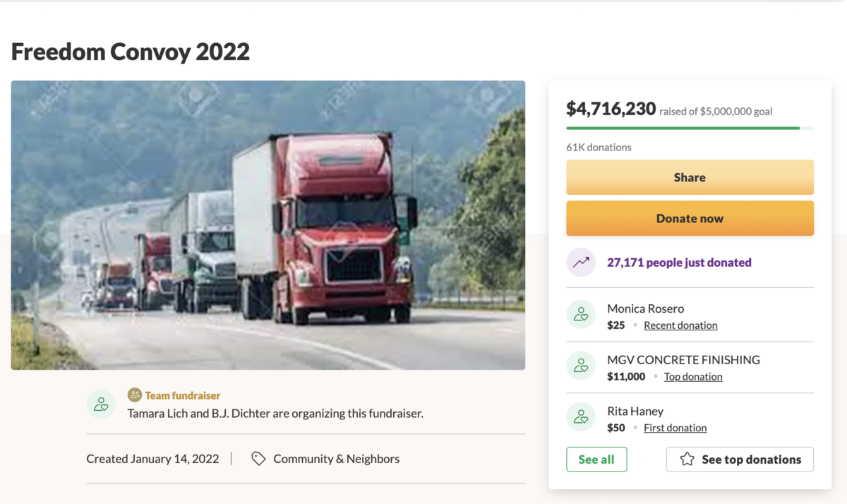This screenshot has height=504, width=847.
Task: Follow the First donation link
Action: click(x=675, y=428)
